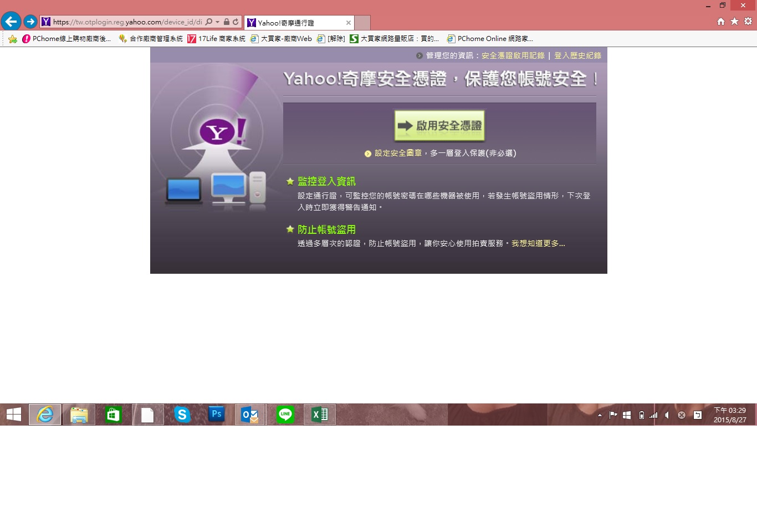Viewport: 757px width, 532px height.
Task: Open Favorites star icon in browser toolbar
Action: (734, 22)
